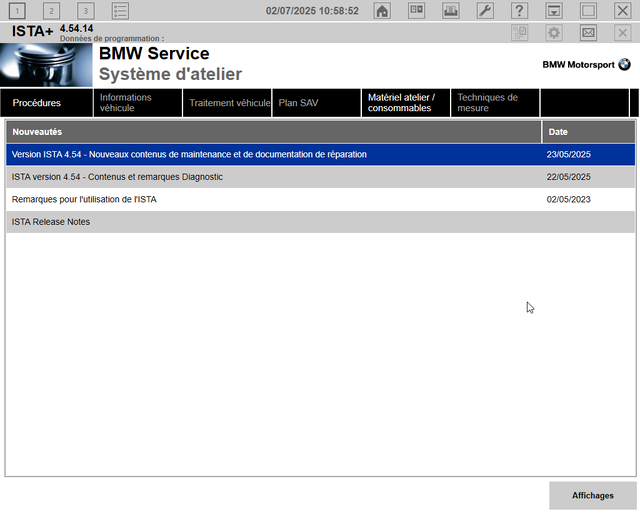Open the Techniques de mesure tab
640x514 pixels.
click(496, 103)
